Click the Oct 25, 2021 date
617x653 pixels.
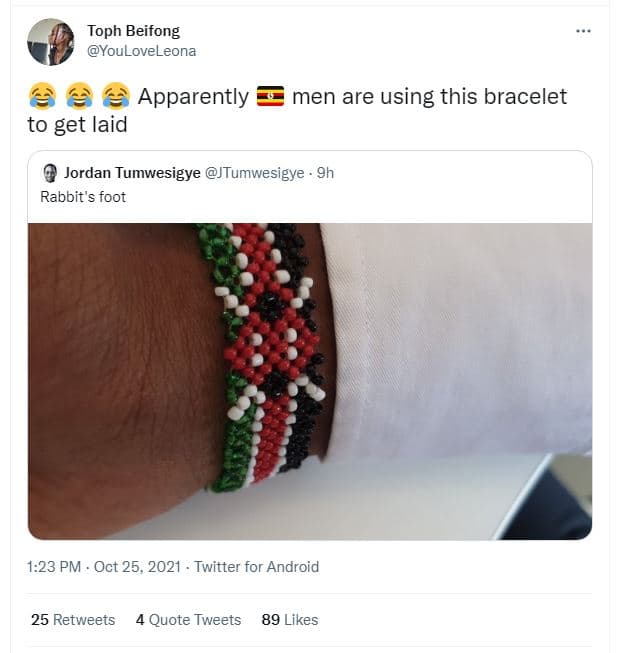pos(137,567)
